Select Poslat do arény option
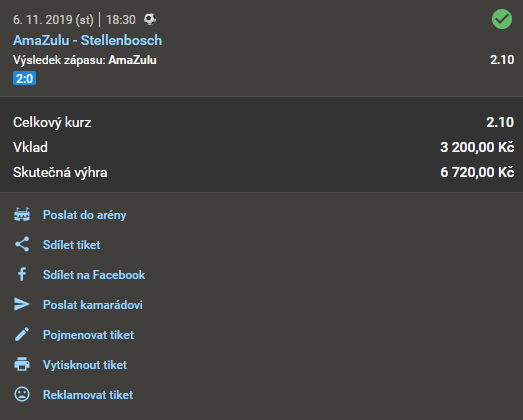Image resolution: width=523 pixels, height=420 pixels. pos(84,215)
